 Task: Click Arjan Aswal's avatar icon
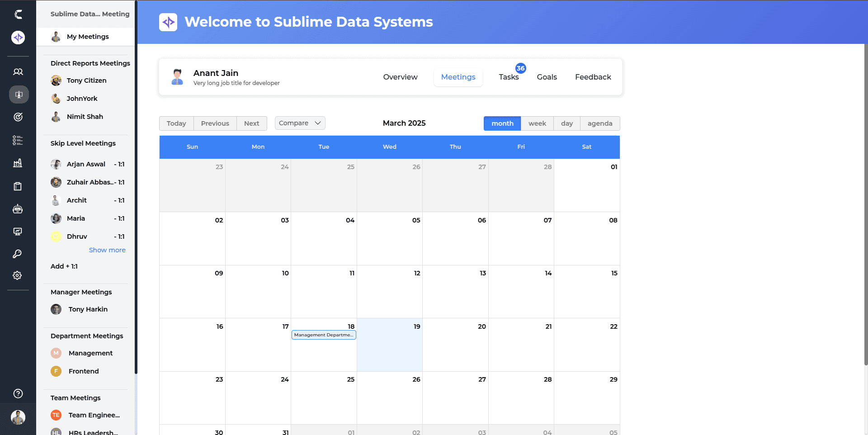tap(56, 164)
